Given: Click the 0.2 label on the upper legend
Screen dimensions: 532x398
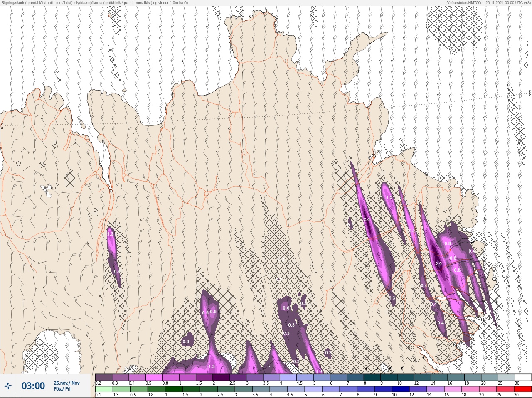Looking at the screenshot, I should (x=98, y=383).
